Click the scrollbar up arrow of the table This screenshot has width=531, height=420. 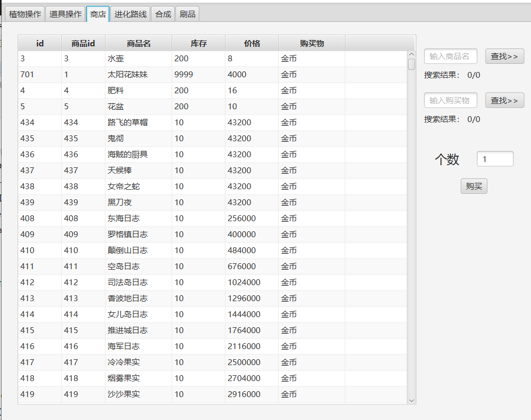pyautogui.click(x=412, y=54)
